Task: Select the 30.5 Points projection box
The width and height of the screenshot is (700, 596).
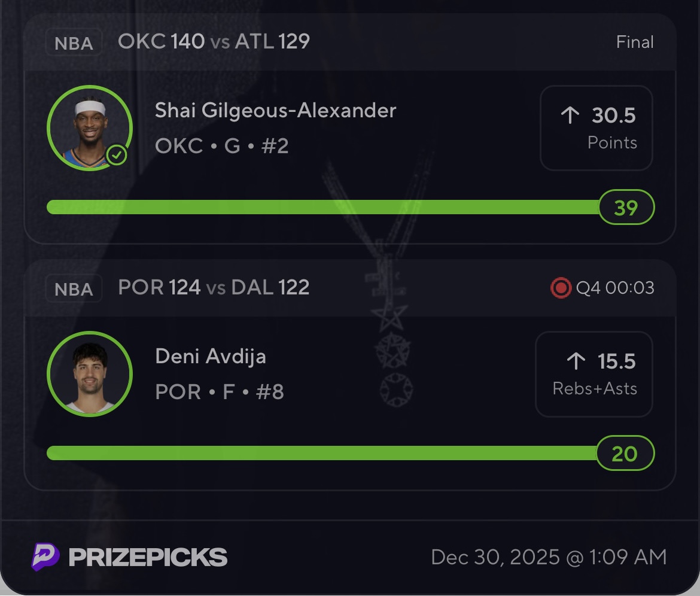Action: click(x=596, y=128)
